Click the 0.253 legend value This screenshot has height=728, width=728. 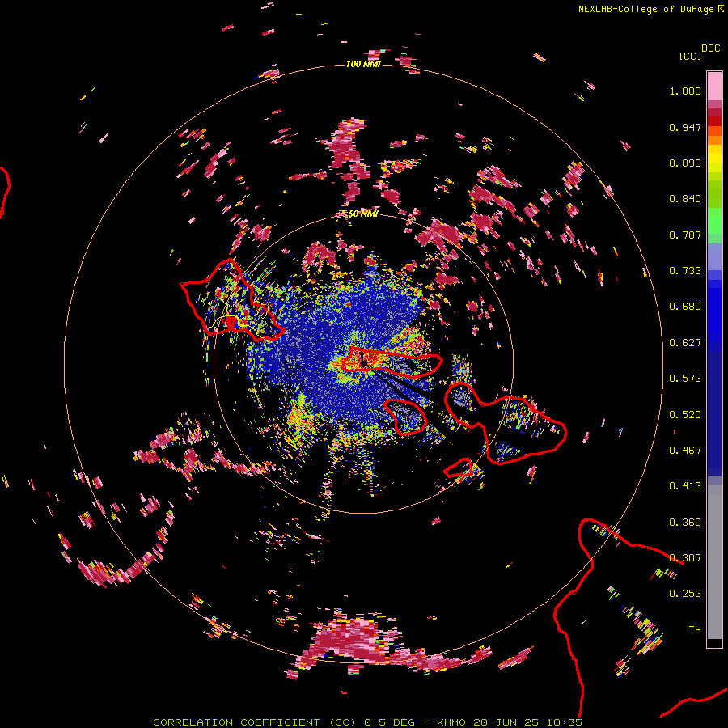[685, 594]
